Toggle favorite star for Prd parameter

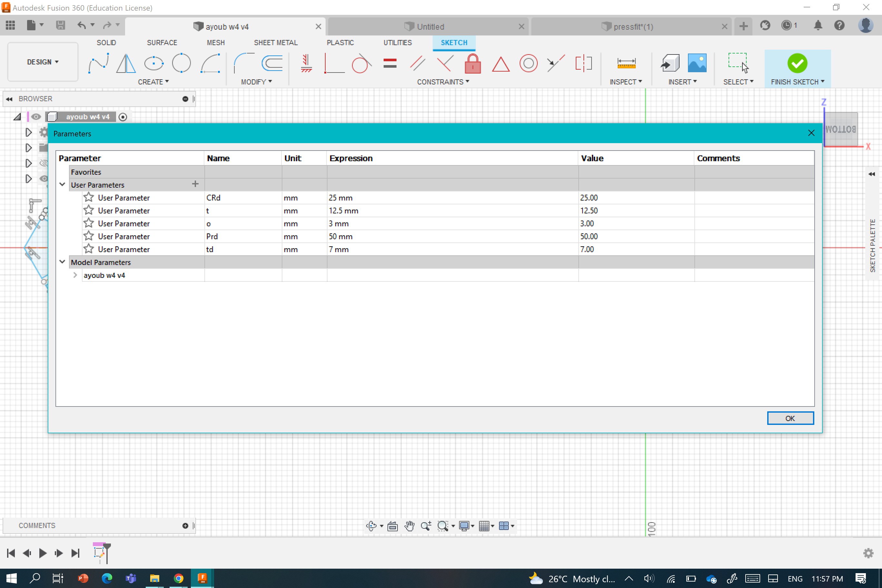(89, 236)
